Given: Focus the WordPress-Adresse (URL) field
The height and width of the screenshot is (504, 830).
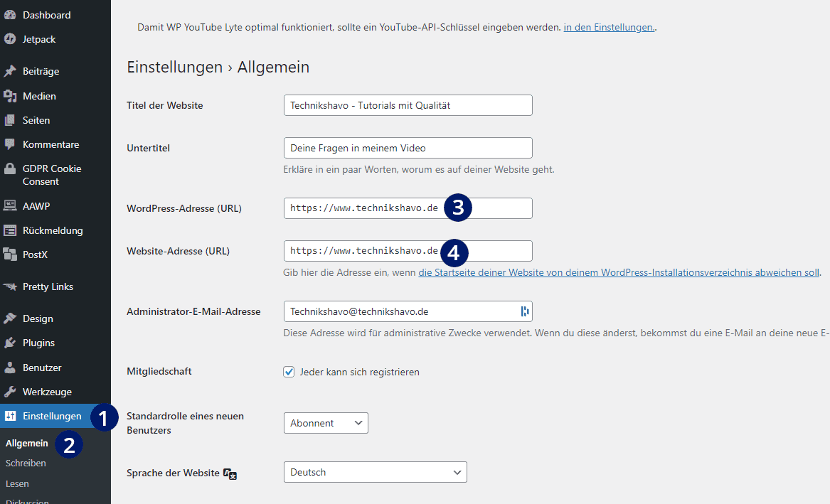Looking at the screenshot, I should 408,208.
